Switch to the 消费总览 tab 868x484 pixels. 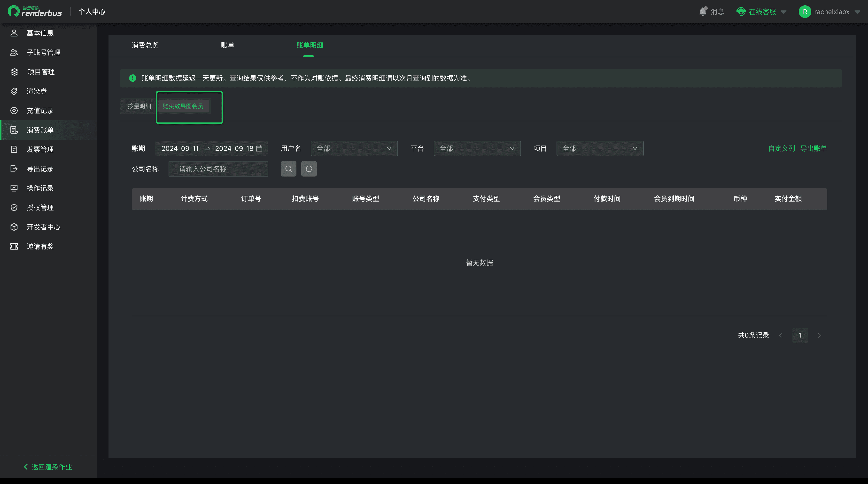click(145, 45)
